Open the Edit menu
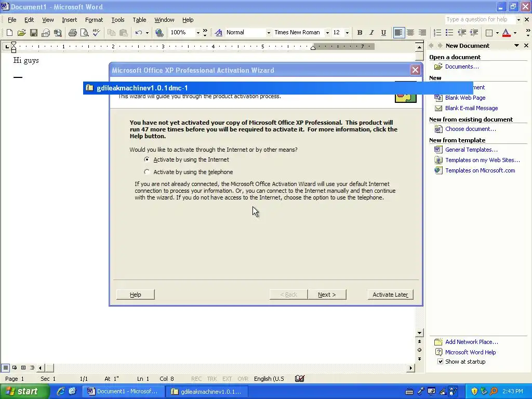 pos(29,20)
